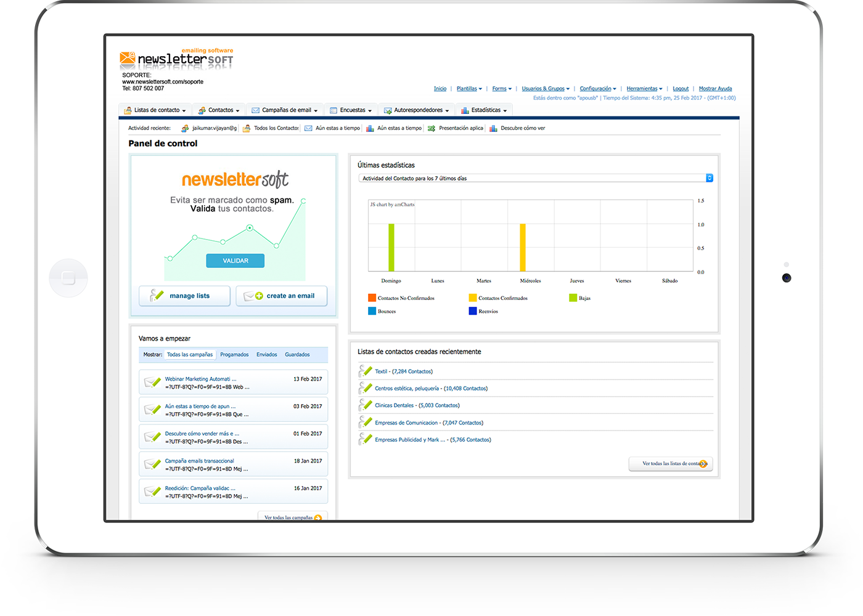Show the Programados campaigns tab
The width and height of the screenshot is (863, 616).
234,355
